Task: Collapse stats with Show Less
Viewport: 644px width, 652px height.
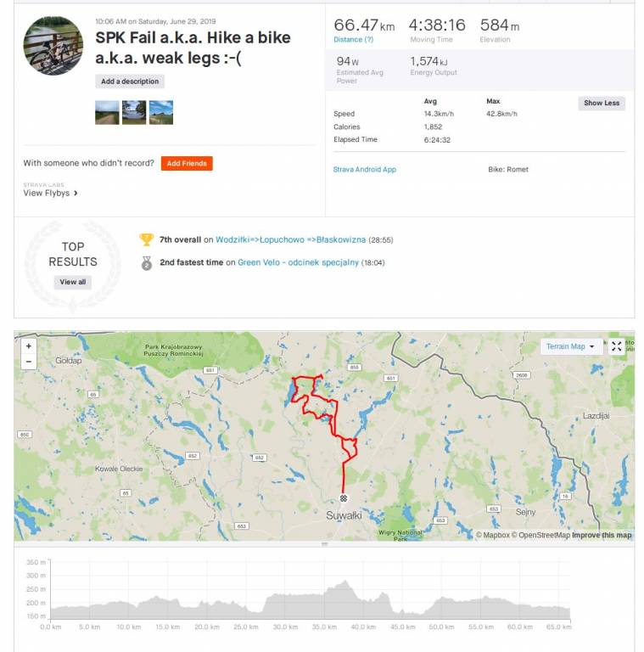Action: 601,103
